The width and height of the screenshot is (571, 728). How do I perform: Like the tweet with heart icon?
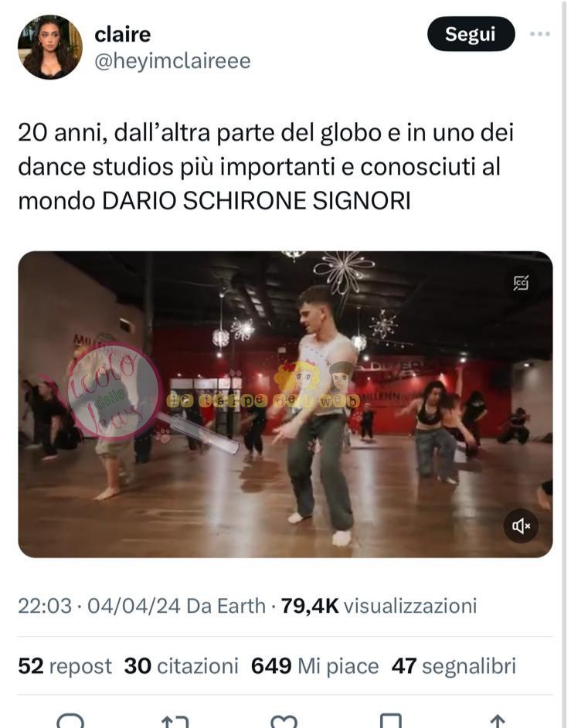pos(283,721)
